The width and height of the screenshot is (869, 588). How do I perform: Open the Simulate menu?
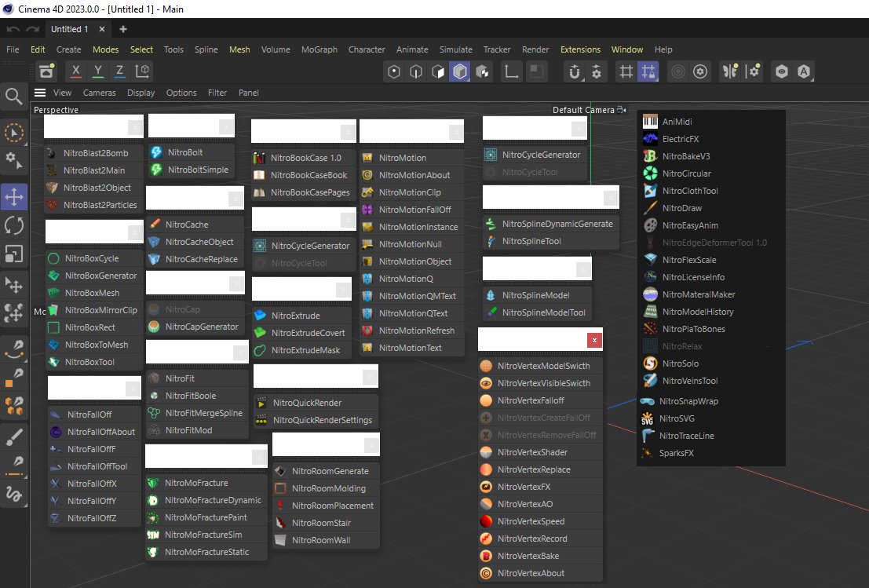(x=455, y=49)
